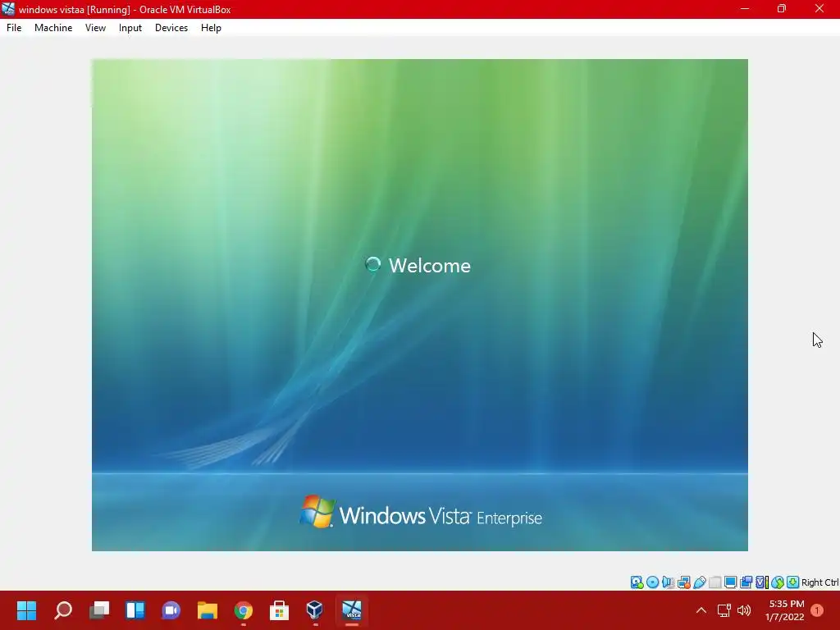The image size is (840, 630).
Task: Click inside the Vista guest display
Action: coord(420,305)
